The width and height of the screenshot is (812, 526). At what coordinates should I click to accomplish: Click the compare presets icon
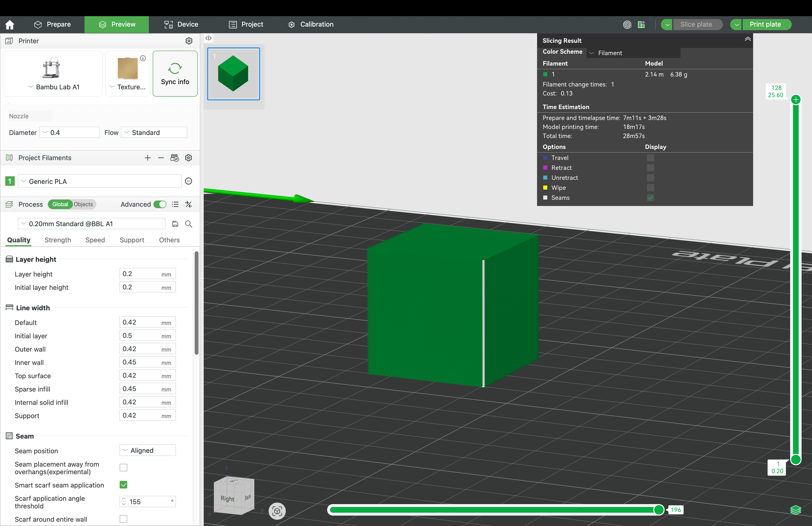pyautogui.click(x=188, y=204)
